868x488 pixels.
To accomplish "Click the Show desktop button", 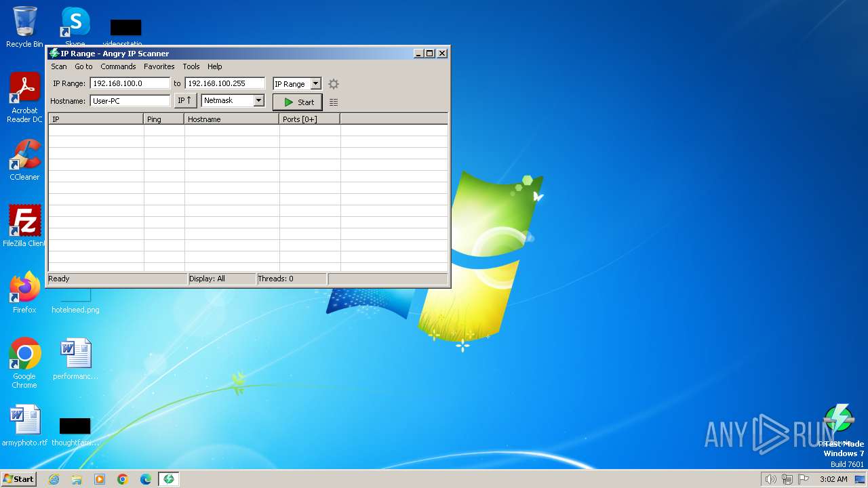I will [x=860, y=479].
